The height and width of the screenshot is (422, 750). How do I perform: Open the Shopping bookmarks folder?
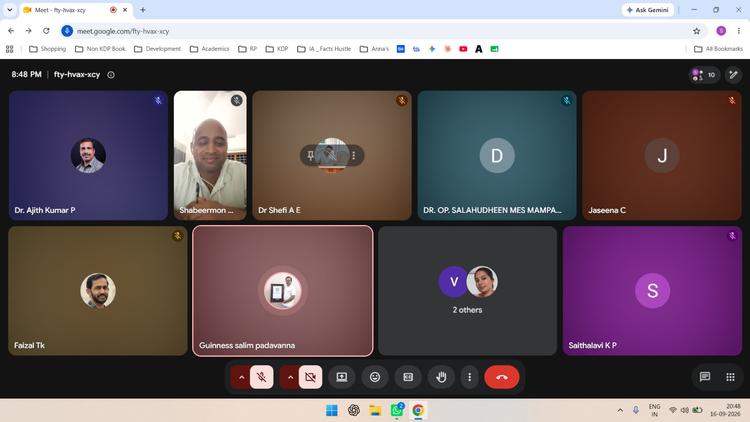coord(47,49)
